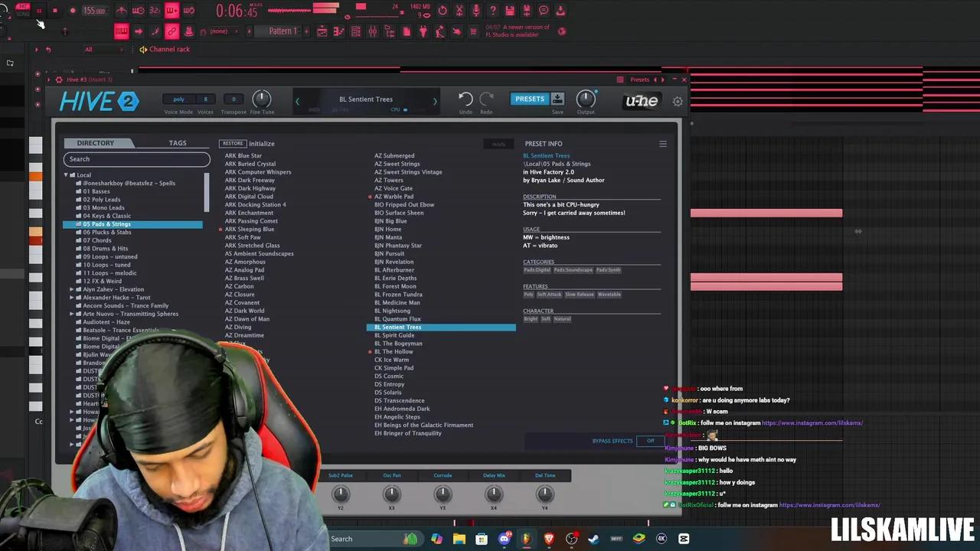980x551 pixels.
Task: Open the Piano roll view icon
Action: pyautogui.click(x=339, y=31)
